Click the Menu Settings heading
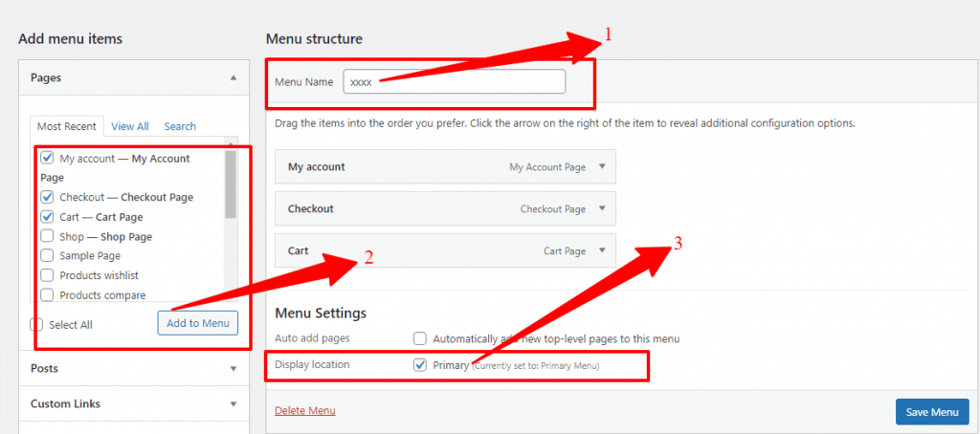The width and height of the screenshot is (980, 434). tap(321, 313)
